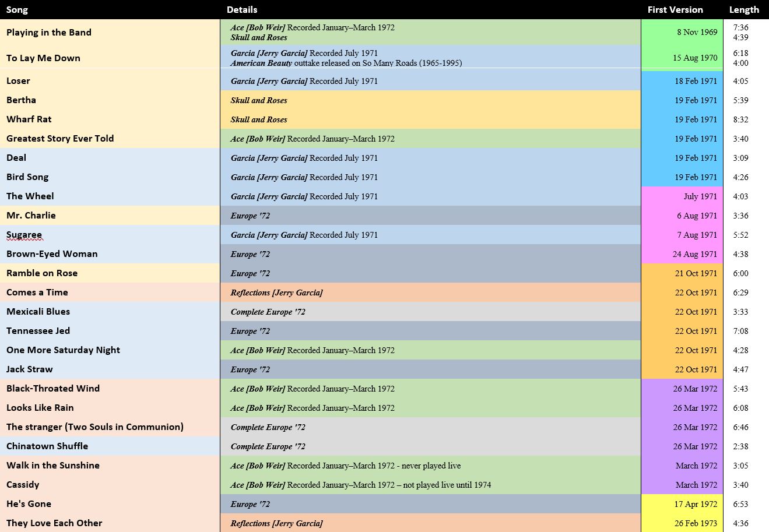Select the Ramble on Rose song cell
Image resolution: width=769 pixels, height=532 pixels.
(110, 273)
